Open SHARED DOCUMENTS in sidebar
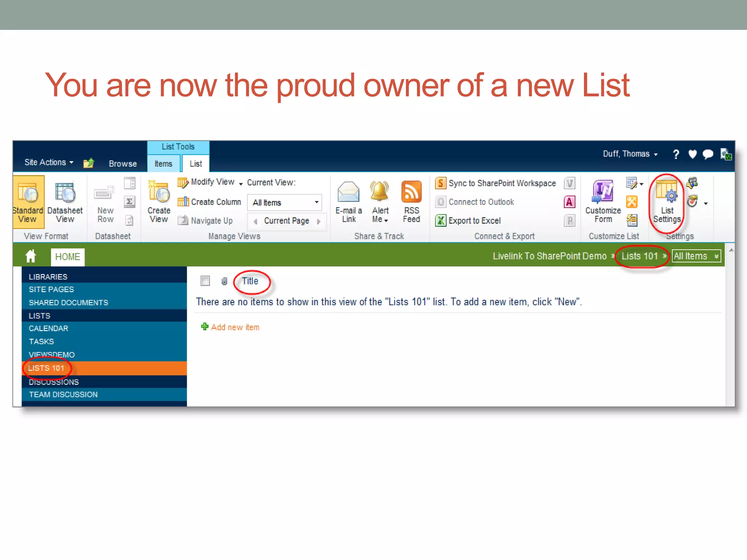Image resolution: width=747 pixels, height=560 pixels. (69, 303)
